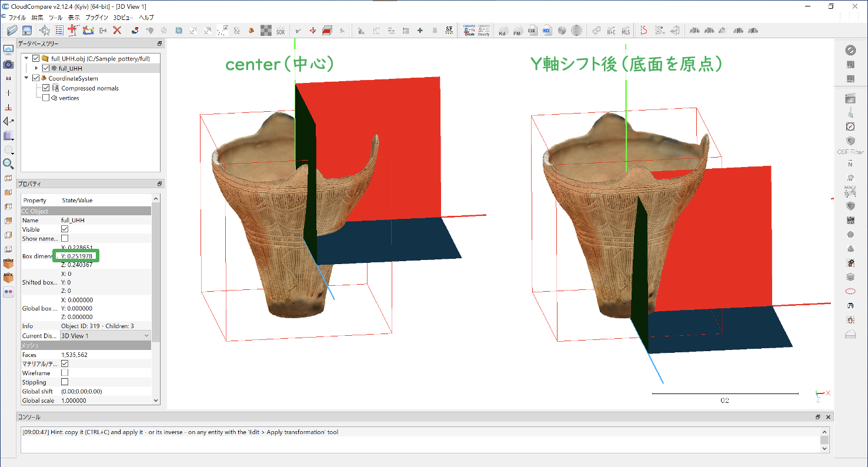Uncheck Compressed normals in database tree
This screenshot has height=467, width=868.
coord(46,88)
